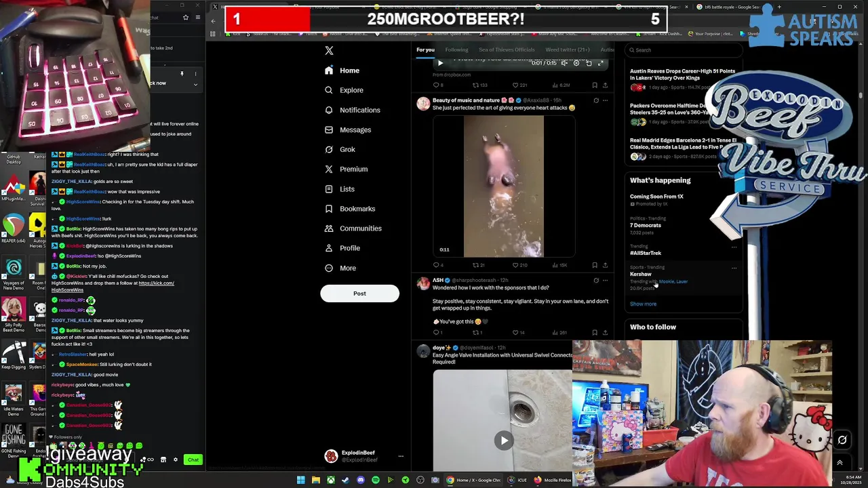
Task: Click the Bookmarks icon in the sidebar
Action: pyautogui.click(x=329, y=209)
